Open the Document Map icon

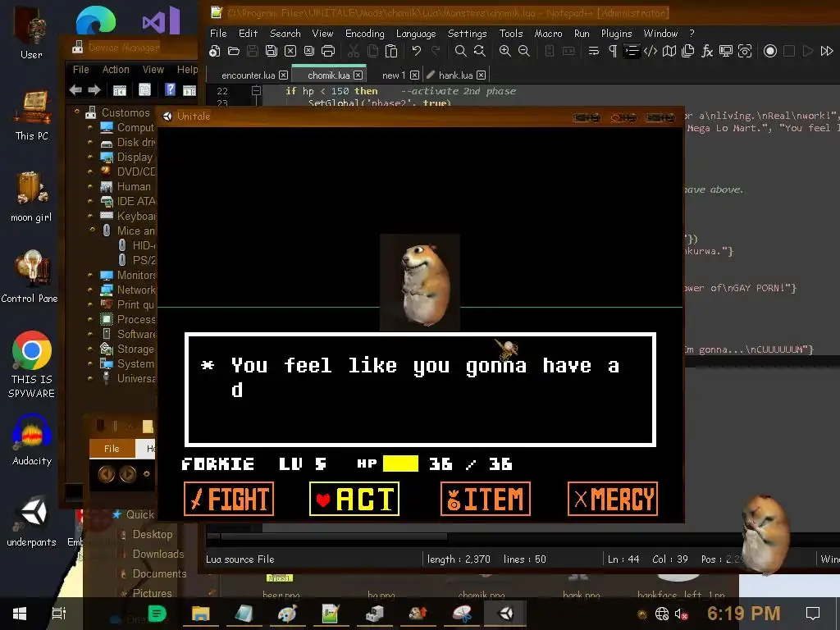click(x=669, y=51)
